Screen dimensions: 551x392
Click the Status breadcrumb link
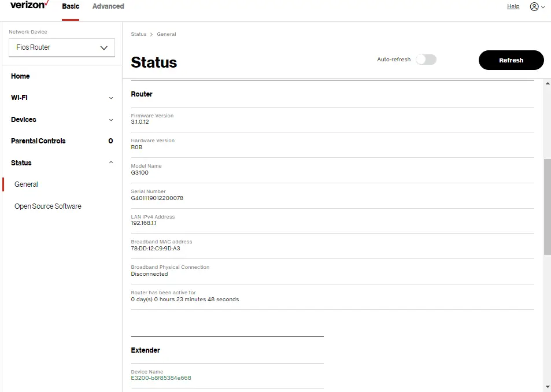click(139, 34)
